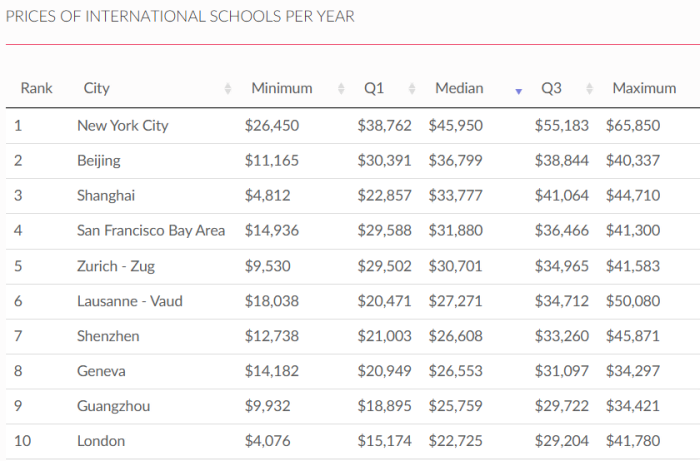700x461 pixels.
Task: Click the blue sort arrow beside Median
Action: pos(518,90)
